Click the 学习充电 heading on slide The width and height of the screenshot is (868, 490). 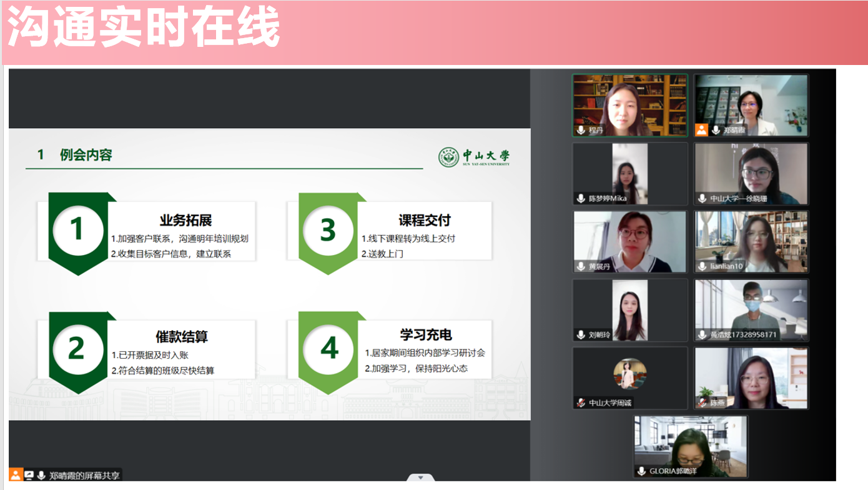click(x=425, y=335)
